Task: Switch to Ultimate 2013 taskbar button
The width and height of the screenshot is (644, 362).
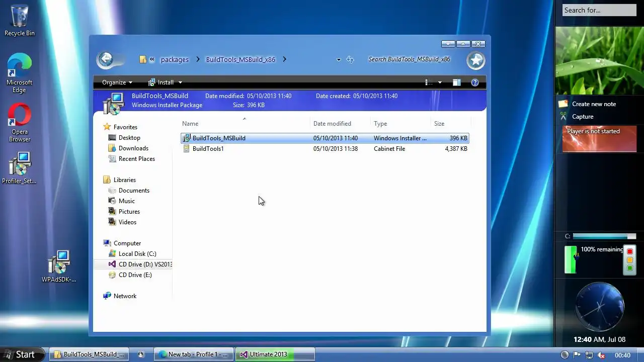Action: click(275, 354)
